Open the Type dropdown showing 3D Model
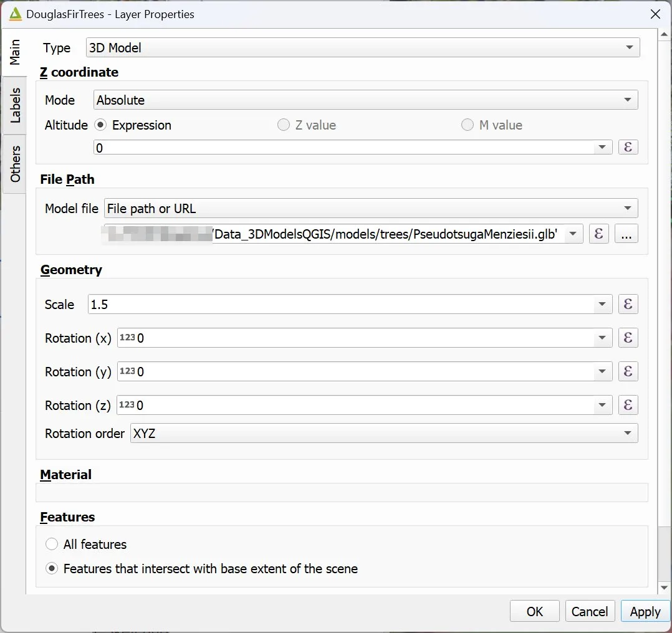 tap(363, 47)
